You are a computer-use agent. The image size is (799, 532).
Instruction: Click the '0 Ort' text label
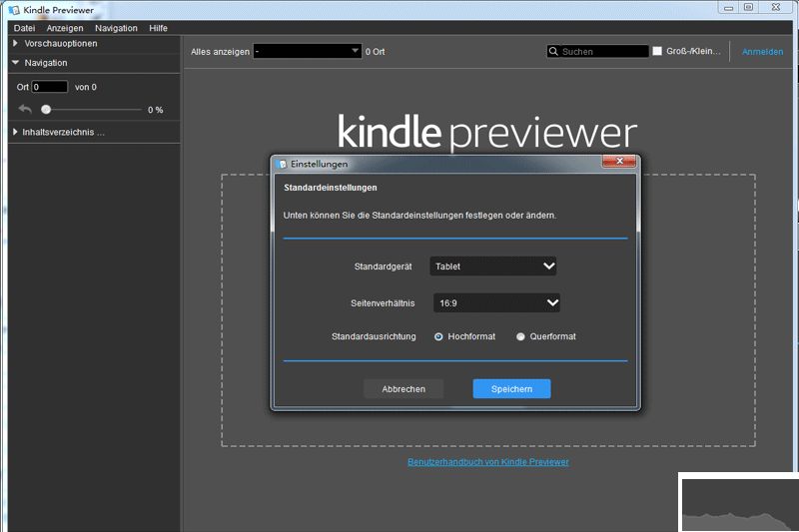[376, 52]
